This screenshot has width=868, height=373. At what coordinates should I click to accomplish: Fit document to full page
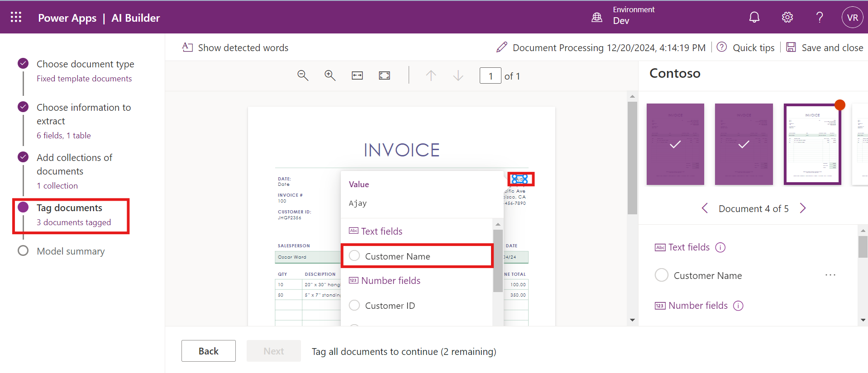(x=384, y=76)
